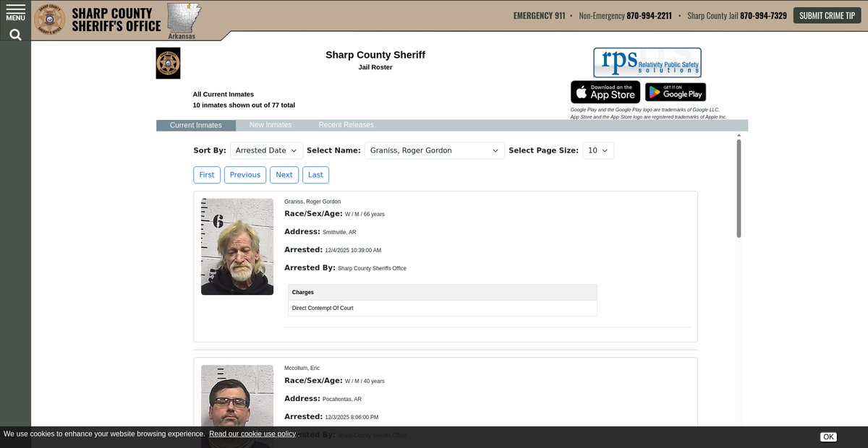
Task: Click the Sharp County Sheriff badge logo
Action: [x=50, y=20]
